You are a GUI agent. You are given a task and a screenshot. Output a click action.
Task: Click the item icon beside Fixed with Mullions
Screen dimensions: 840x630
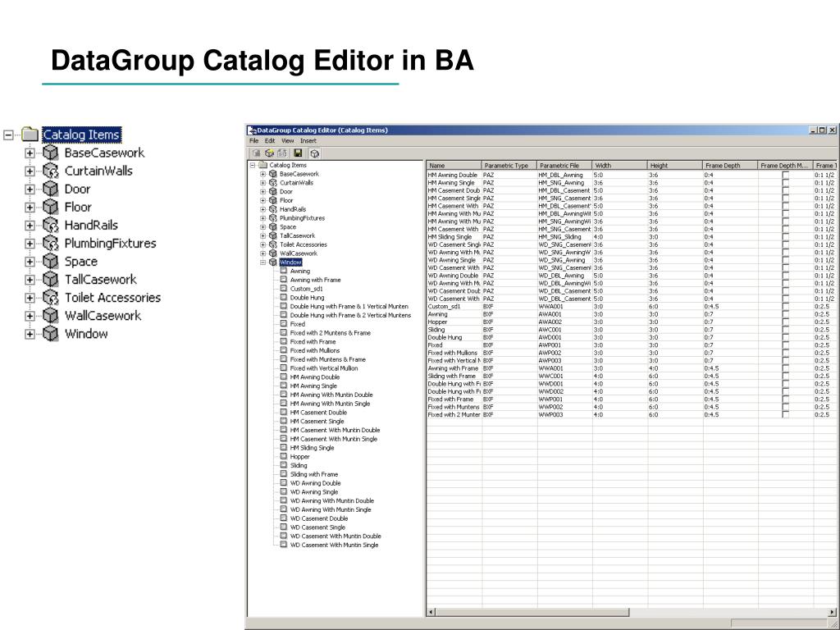[283, 350]
